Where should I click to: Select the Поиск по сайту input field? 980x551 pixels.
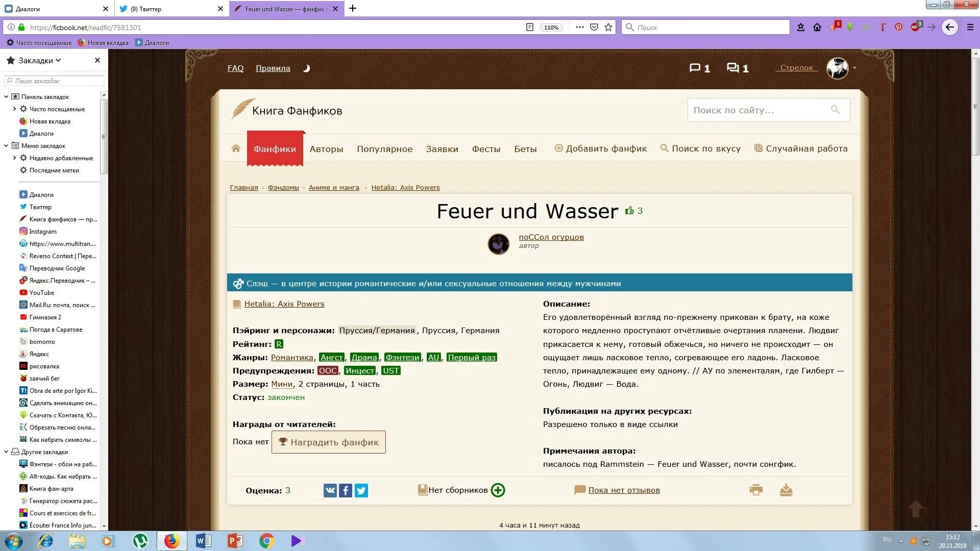[761, 110]
